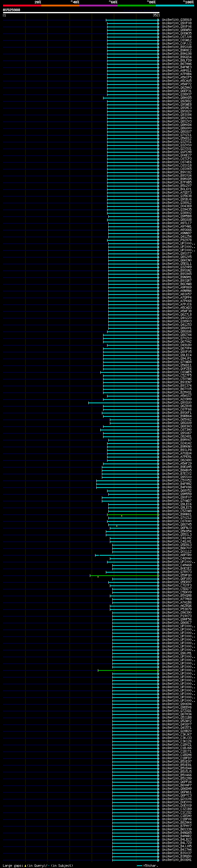Open hit UniRef100_Q6ZHA3
Screen dimensions: 197x868
(177, 88)
